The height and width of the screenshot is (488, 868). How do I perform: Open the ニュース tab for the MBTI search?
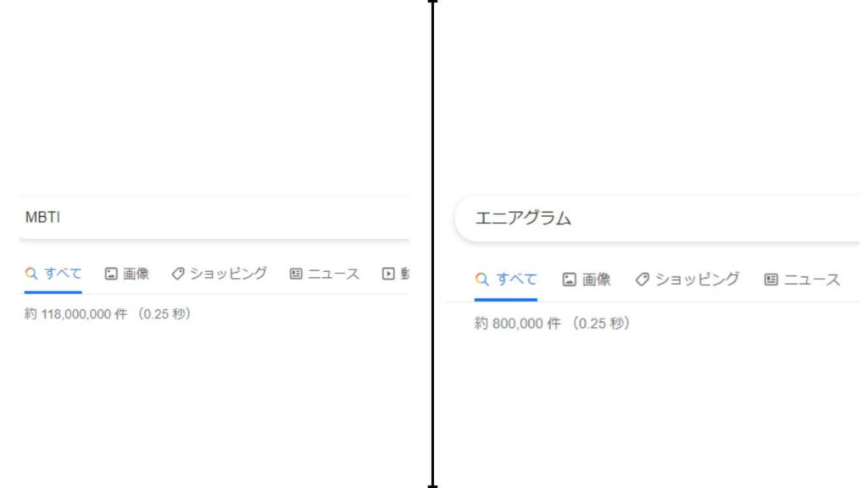coord(333,274)
